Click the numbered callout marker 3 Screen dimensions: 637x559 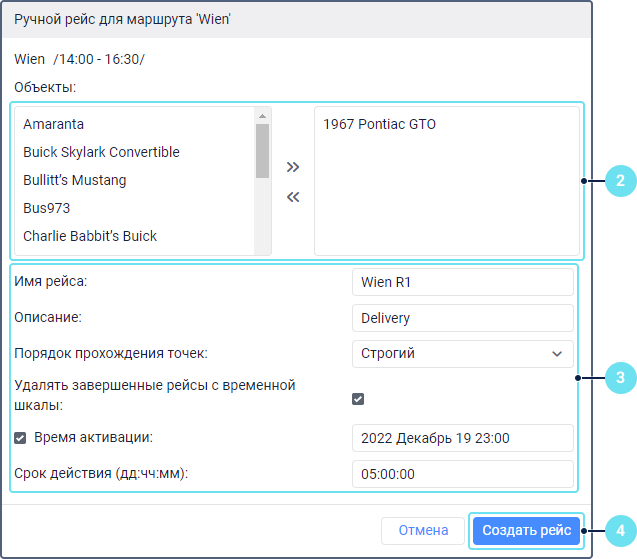tap(619, 378)
